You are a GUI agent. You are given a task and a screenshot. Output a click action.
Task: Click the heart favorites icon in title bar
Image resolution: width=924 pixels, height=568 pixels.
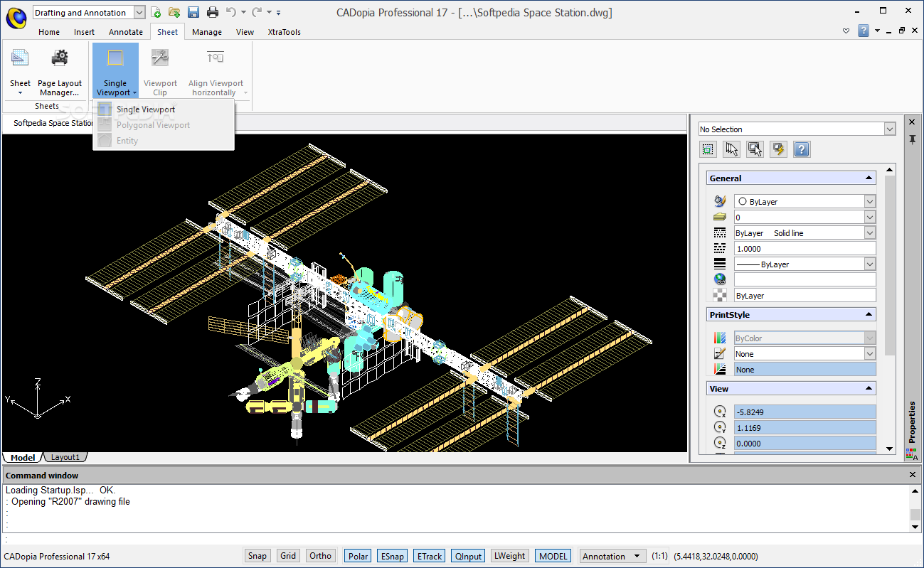tap(846, 31)
